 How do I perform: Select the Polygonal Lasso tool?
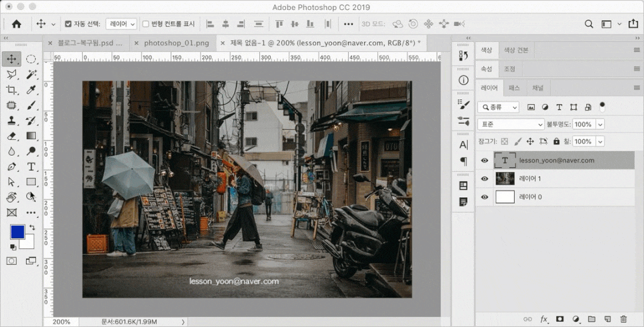(11, 75)
